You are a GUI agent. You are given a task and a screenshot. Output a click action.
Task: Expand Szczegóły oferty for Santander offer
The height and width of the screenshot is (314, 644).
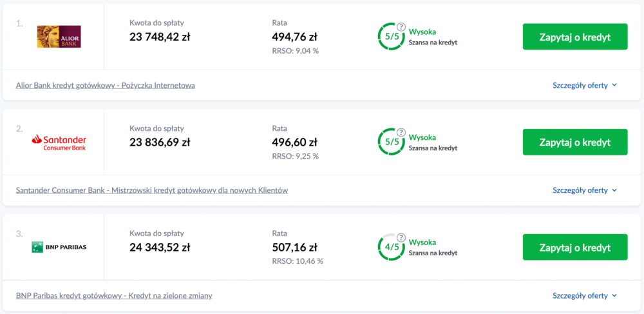585,191
